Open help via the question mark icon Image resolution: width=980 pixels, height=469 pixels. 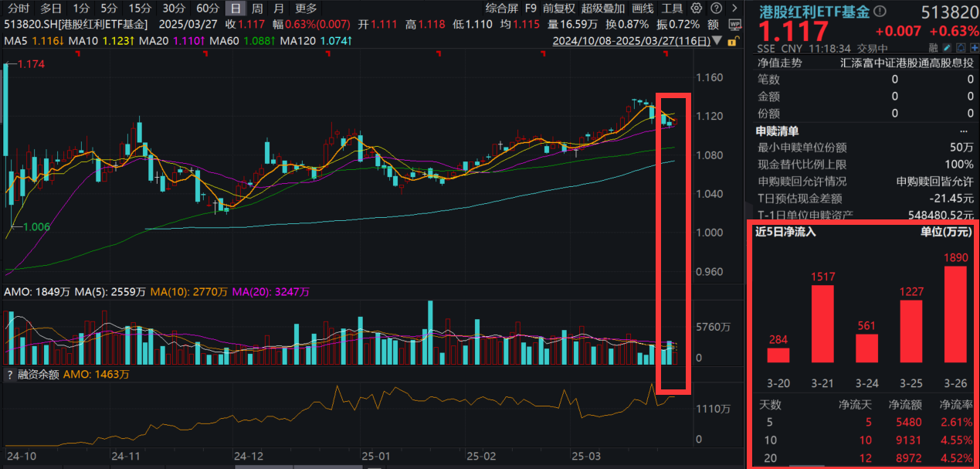pos(717,8)
